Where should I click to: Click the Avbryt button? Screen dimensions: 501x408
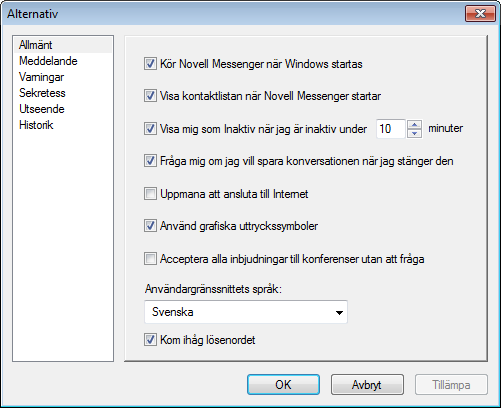tap(367, 385)
